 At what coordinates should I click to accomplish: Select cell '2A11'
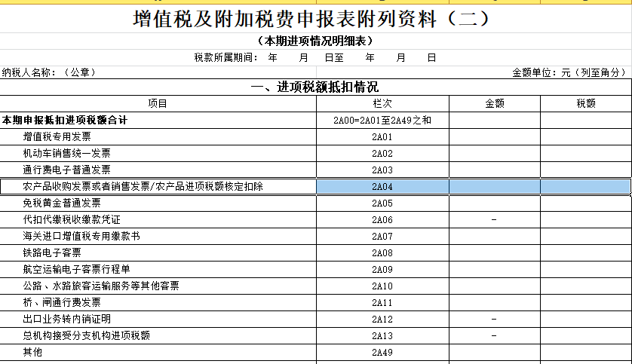[382, 302]
